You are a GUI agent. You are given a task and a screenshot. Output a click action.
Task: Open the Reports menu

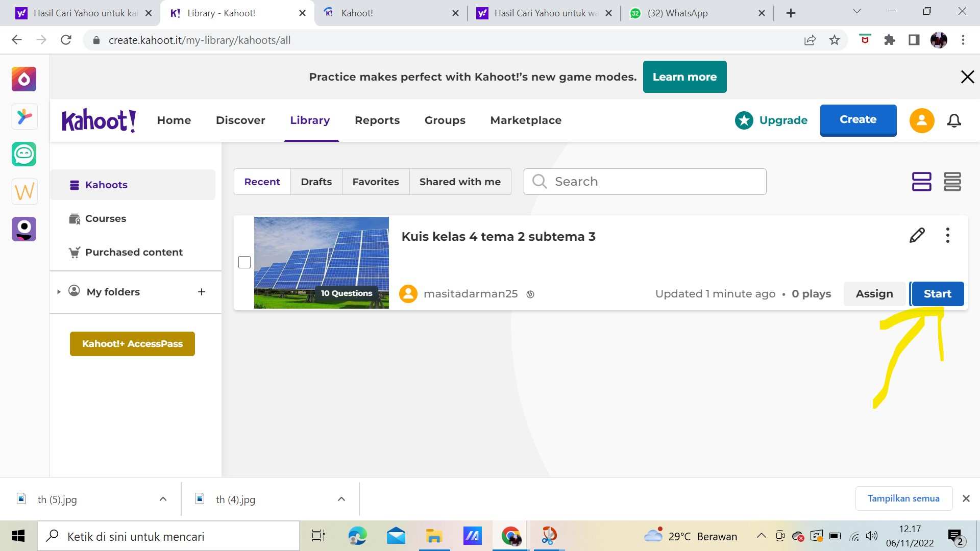(377, 120)
